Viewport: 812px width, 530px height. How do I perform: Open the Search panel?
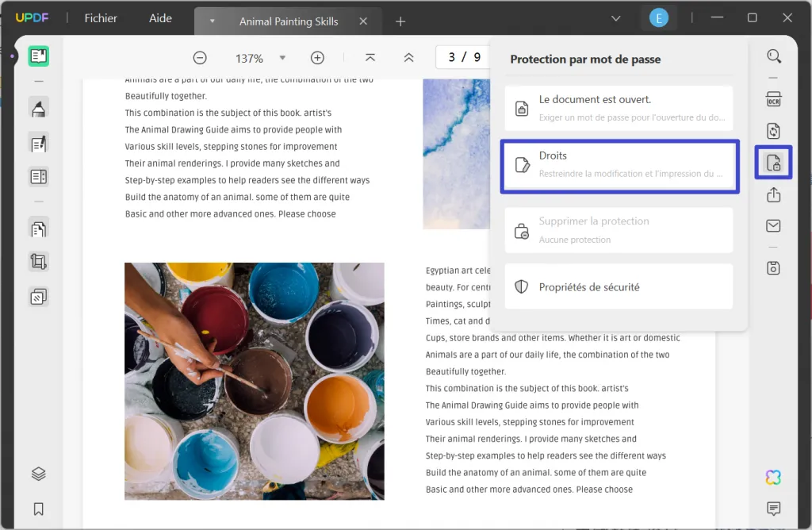pos(773,56)
